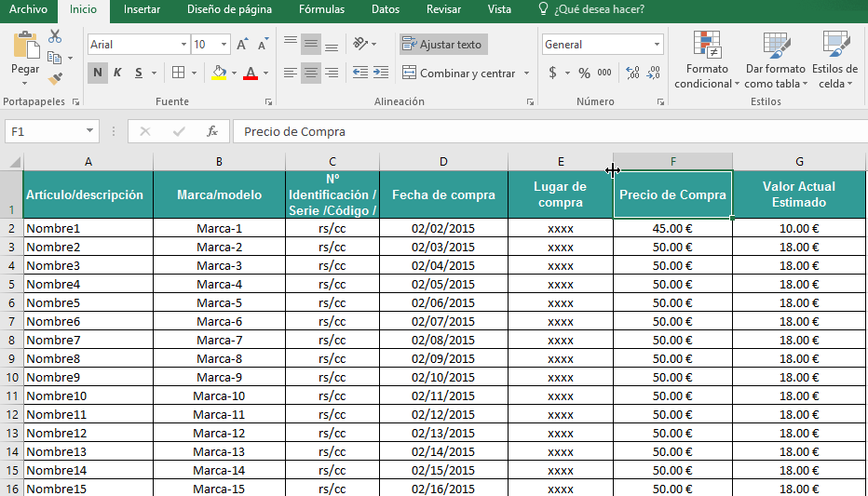Click the formula bar showing Precio de Compra

pyautogui.click(x=550, y=131)
